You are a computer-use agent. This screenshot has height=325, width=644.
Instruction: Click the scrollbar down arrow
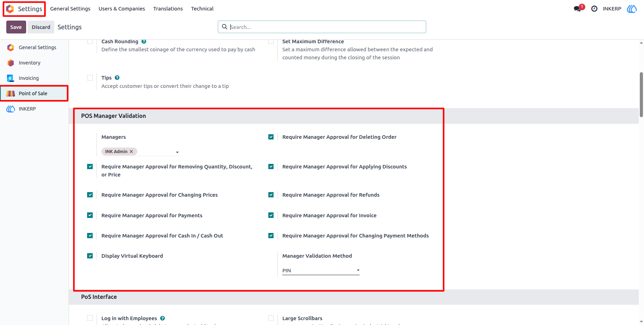coord(641,322)
